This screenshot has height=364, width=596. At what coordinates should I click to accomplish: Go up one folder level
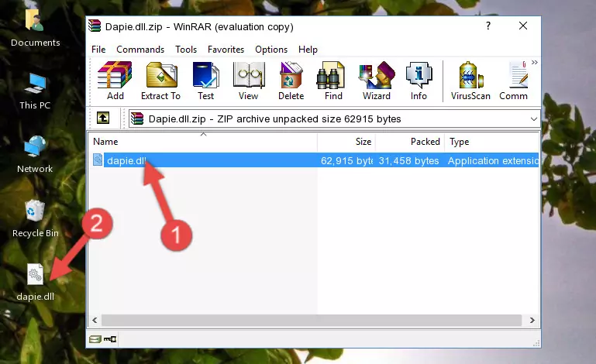103,118
